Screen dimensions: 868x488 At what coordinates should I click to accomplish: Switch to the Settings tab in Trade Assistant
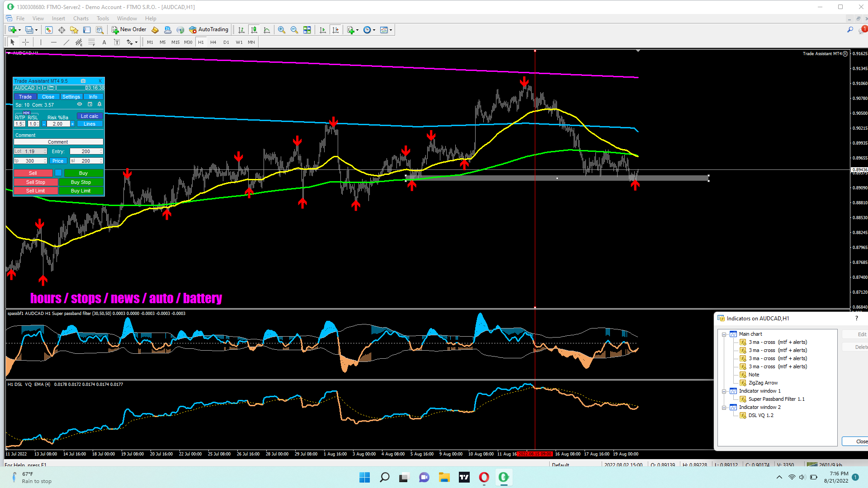click(71, 97)
